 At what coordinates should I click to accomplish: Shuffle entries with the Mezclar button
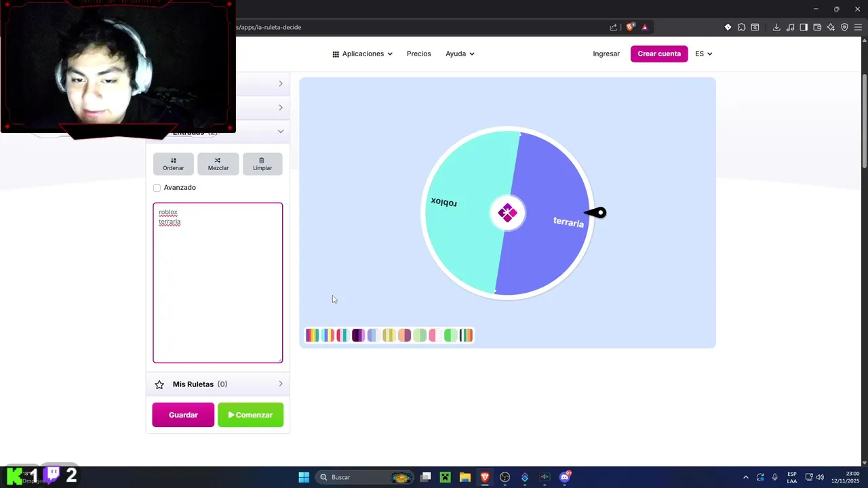(218, 163)
